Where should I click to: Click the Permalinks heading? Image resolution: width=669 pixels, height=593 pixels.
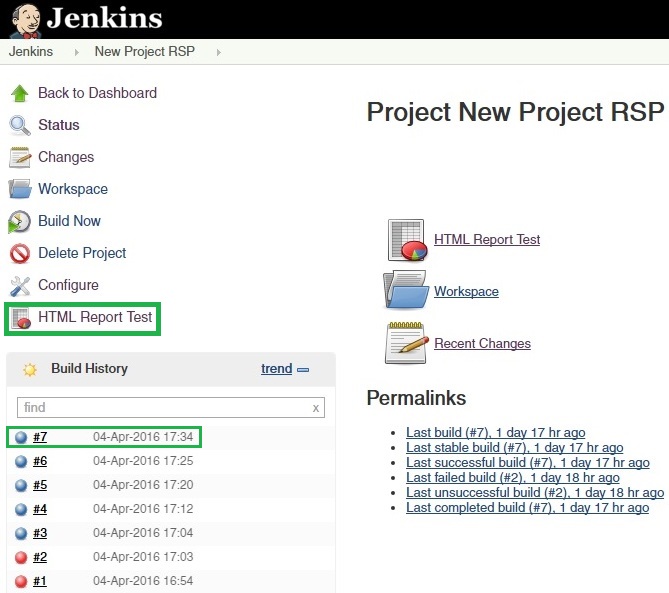416,398
